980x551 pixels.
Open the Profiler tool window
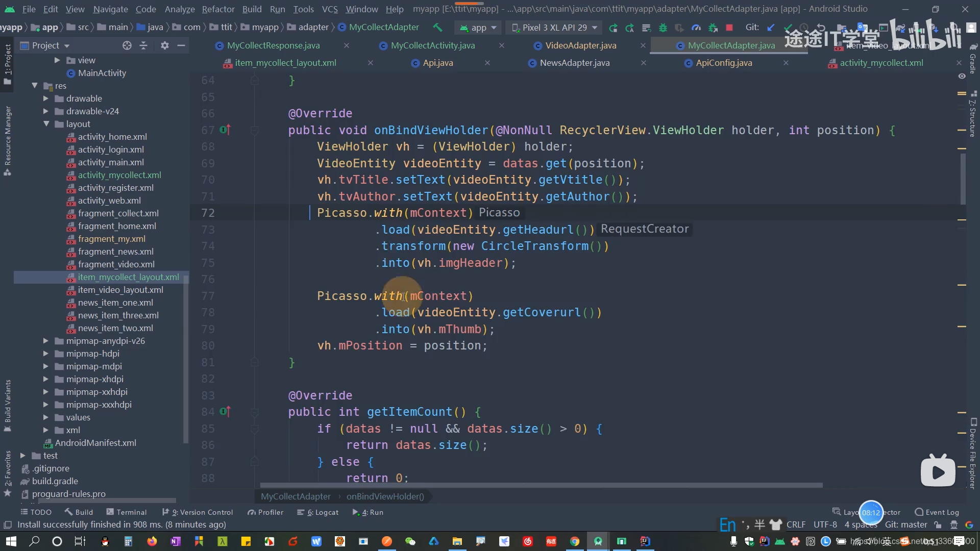[265, 512]
